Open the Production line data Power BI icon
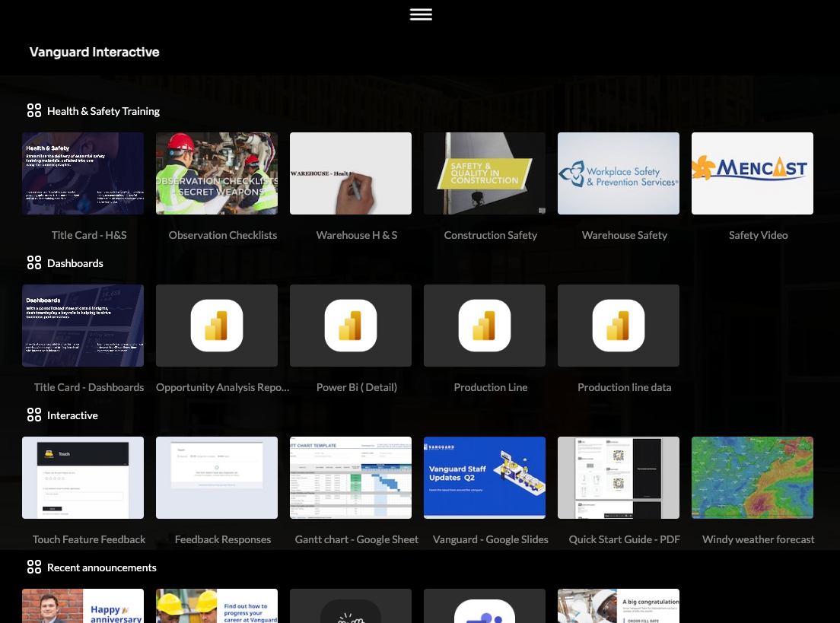This screenshot has height=623, width=840. (x=619, y=326)
